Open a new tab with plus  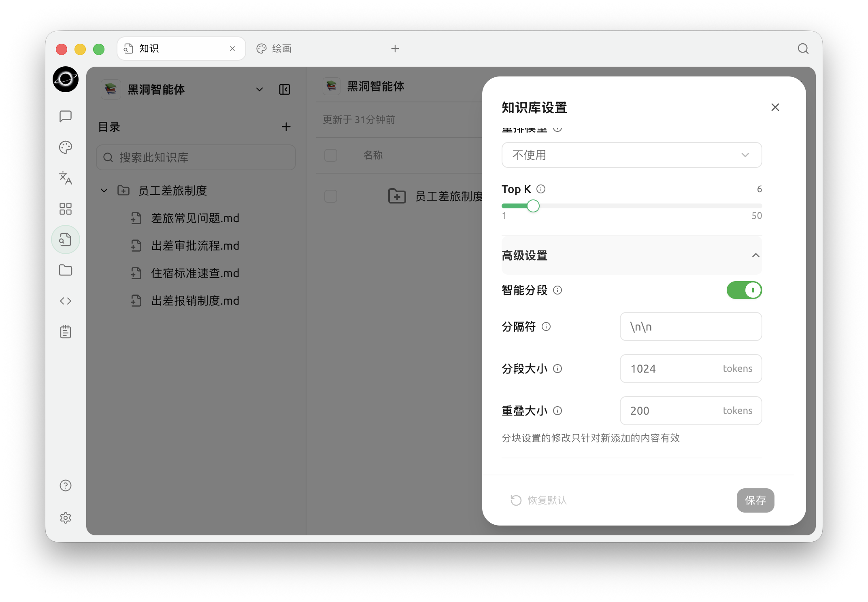[x=395, y=49]
